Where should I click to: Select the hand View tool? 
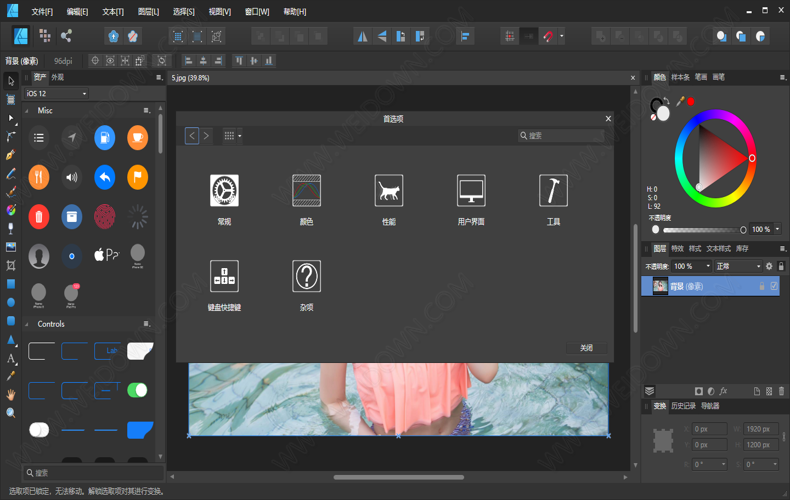point(11,395)
